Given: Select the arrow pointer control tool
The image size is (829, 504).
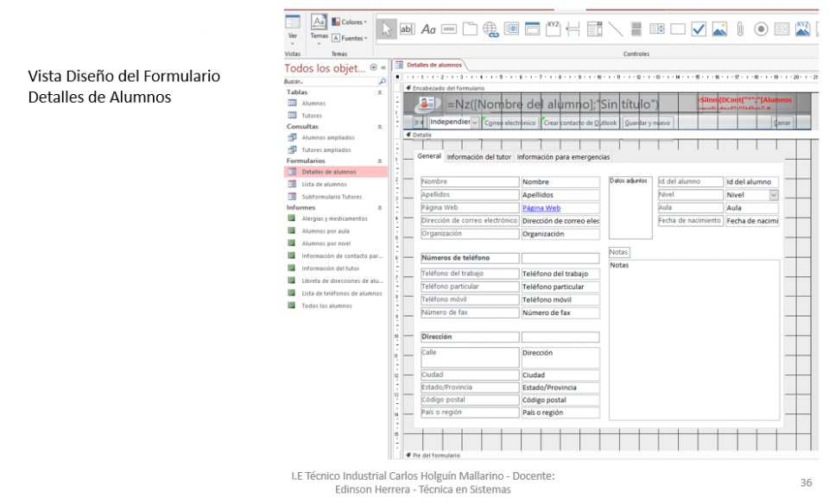Looking at the screenshot, I should [387, 28].
